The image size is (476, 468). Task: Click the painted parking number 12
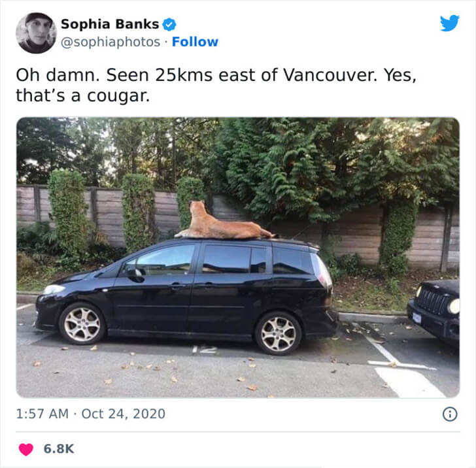click(x=205, y=350)
